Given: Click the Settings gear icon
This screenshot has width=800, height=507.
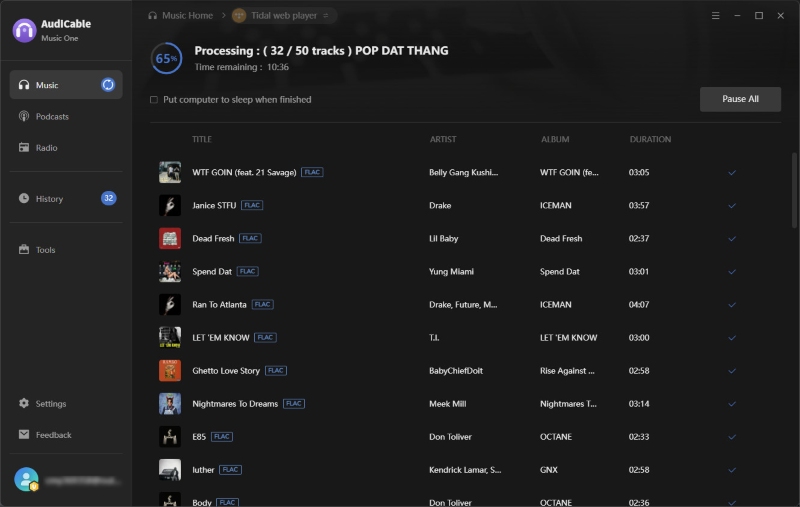Looking at the screenshot, I should 24,403.
